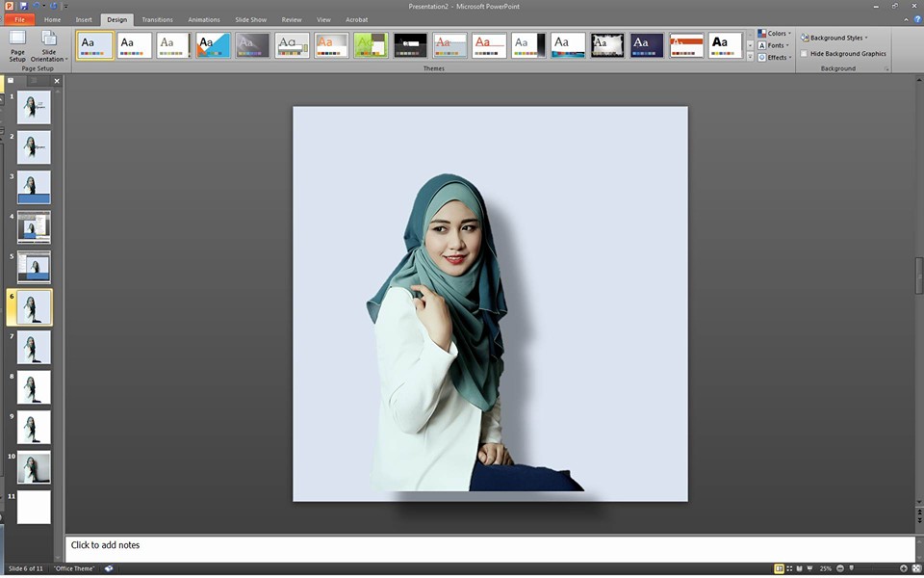Open the Page Setup dialog

(x=17, y=45)
